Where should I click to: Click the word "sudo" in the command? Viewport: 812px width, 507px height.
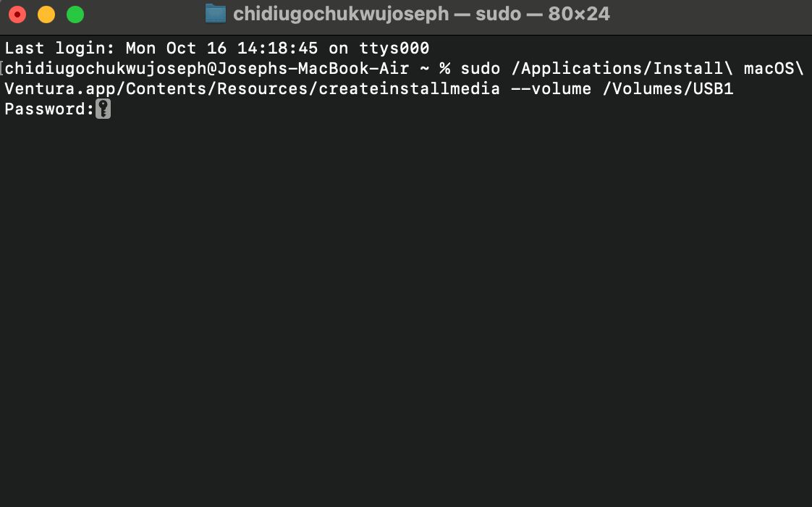coord(481,69)
